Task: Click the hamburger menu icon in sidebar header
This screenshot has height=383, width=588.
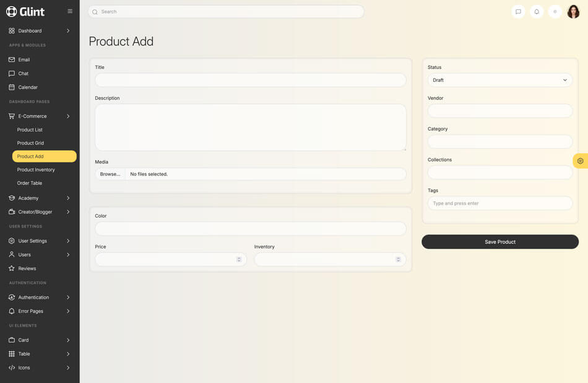Action: click(70, 11)
